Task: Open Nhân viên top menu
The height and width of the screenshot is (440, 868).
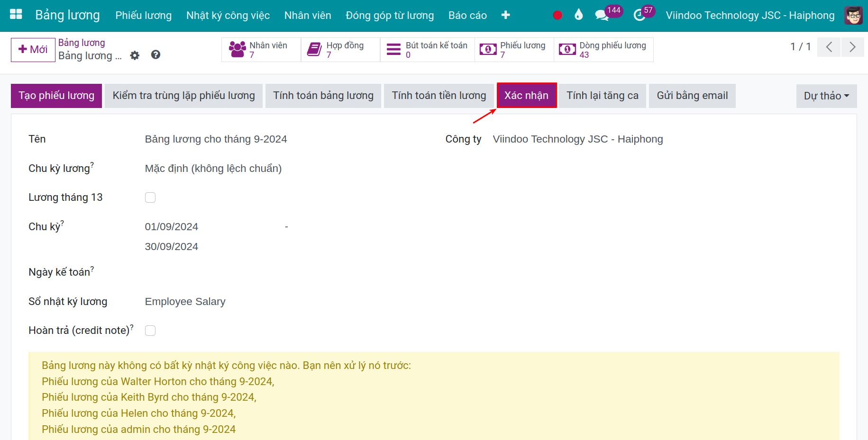Action: pos(308,15)
